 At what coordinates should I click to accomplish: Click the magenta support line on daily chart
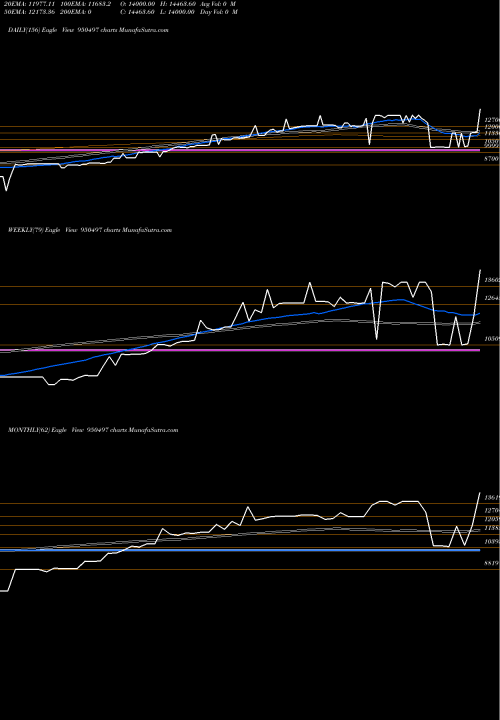click(x=240, y=150)
